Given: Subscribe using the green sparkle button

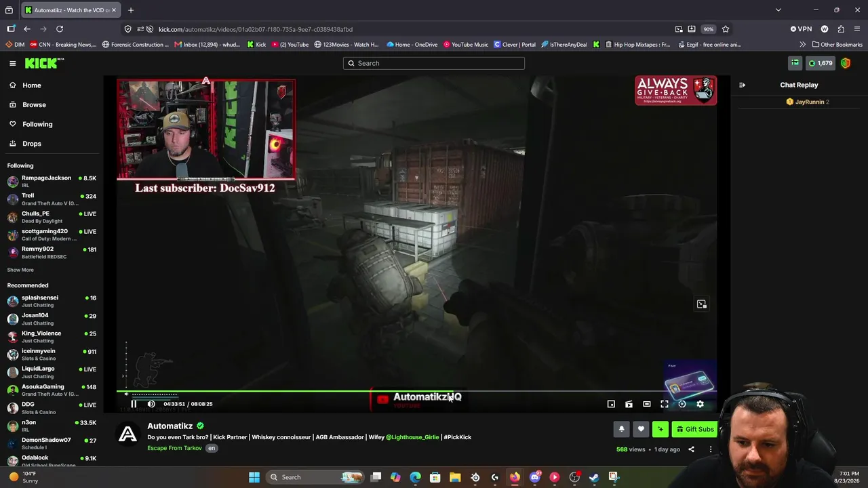Looking at the screenshot, I should coord(660,429).
